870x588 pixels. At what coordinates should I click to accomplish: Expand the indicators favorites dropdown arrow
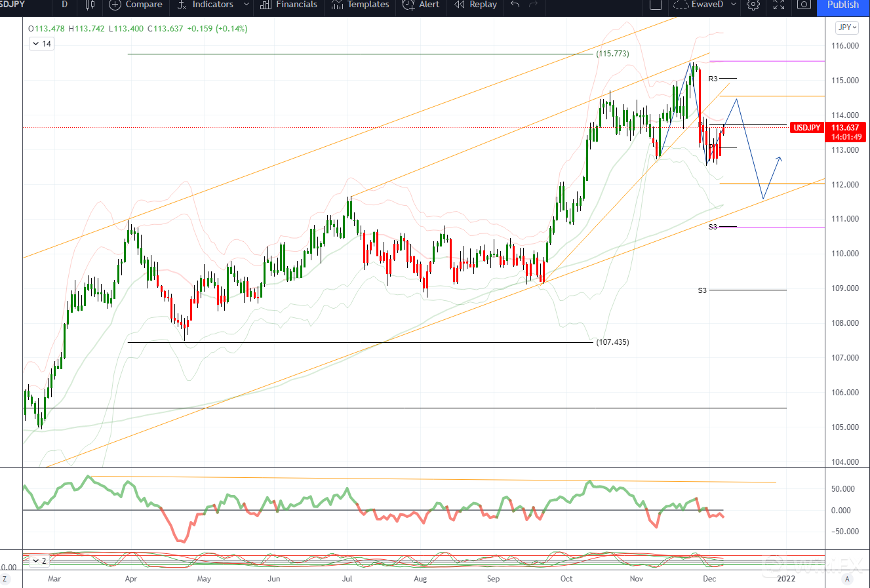point(247,5)
